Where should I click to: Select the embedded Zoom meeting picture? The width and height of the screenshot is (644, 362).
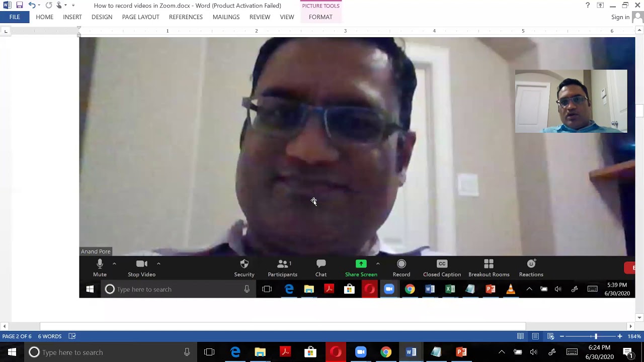[357, 167]
